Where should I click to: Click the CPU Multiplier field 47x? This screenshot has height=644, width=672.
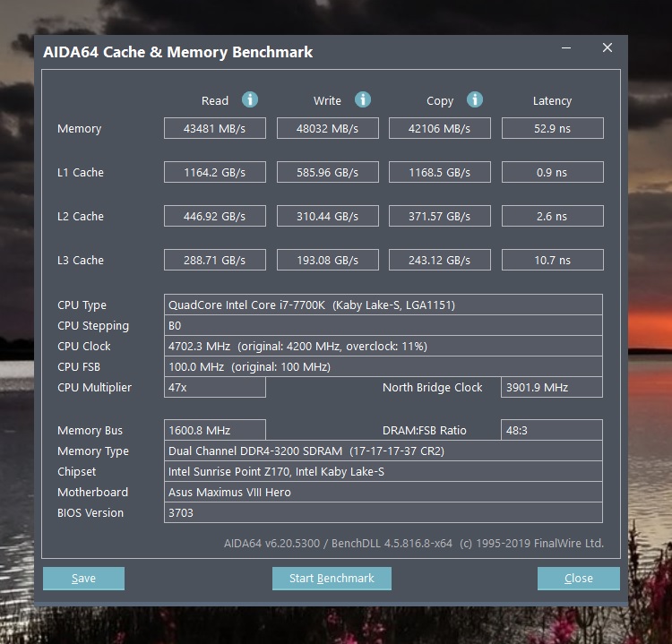point(215,387)
